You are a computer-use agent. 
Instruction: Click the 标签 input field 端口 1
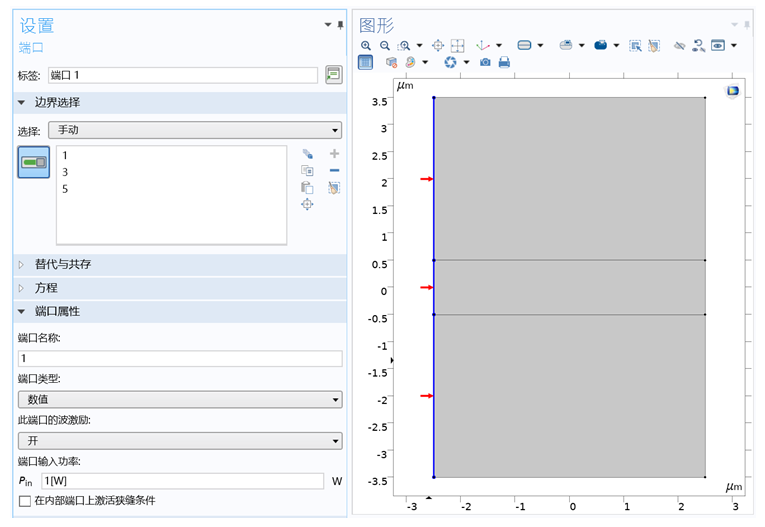pos(183,75)
